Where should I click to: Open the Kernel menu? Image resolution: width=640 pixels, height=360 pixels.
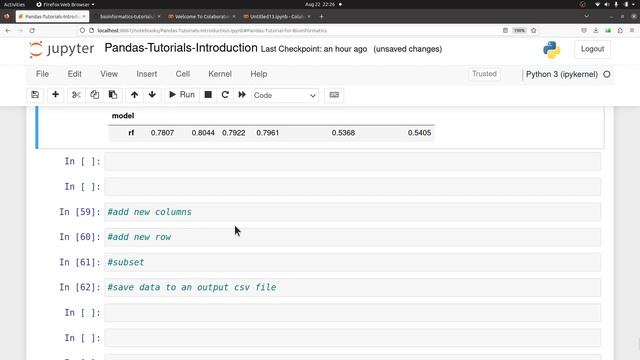[220, 74]
